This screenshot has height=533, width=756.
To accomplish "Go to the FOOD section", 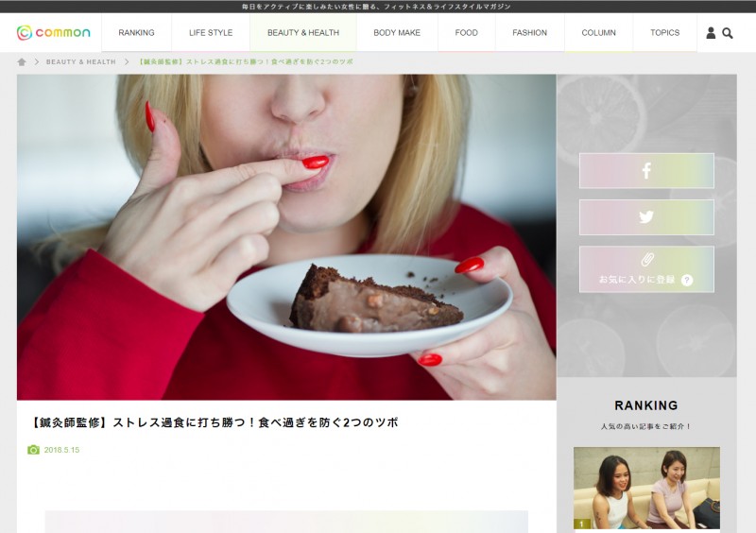I will 466,33.
